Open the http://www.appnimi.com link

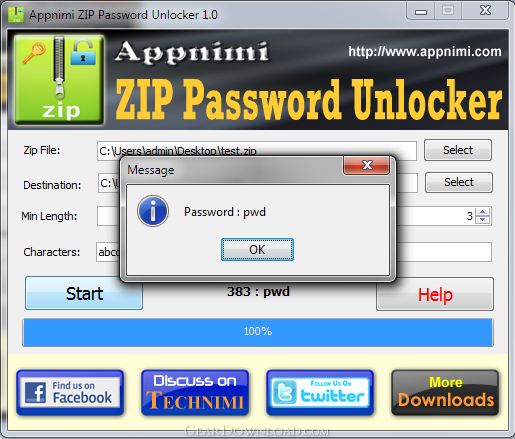(x=425, y=51)
